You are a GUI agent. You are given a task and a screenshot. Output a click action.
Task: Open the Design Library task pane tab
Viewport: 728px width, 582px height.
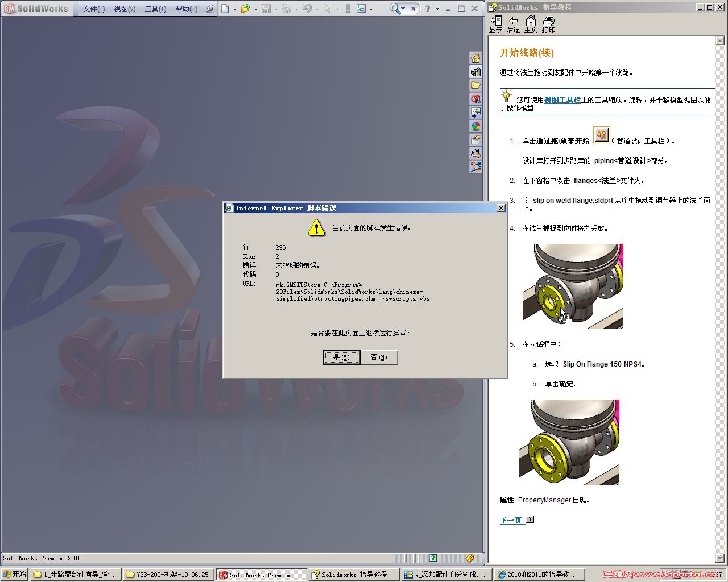click(476, 72)
